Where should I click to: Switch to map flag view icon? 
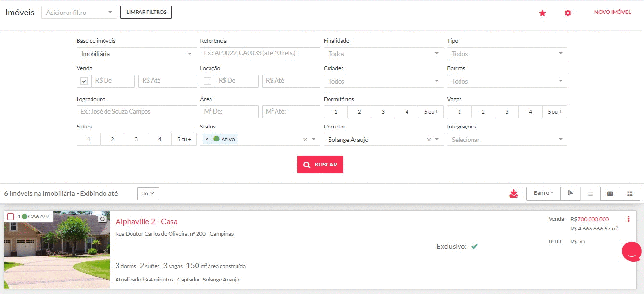tap(570, 193)
